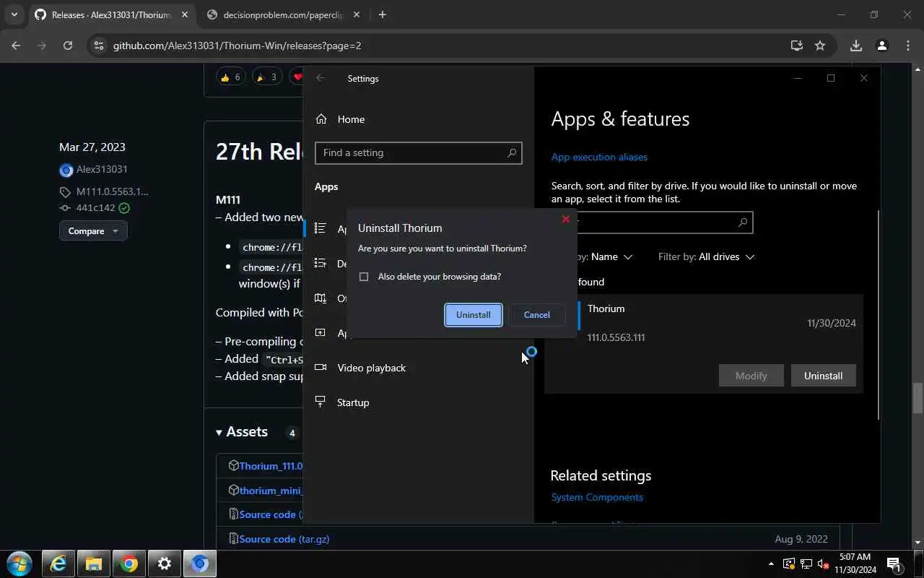924x578 pixels.
Task: Click the address bar URL
Action: point(237,46)
